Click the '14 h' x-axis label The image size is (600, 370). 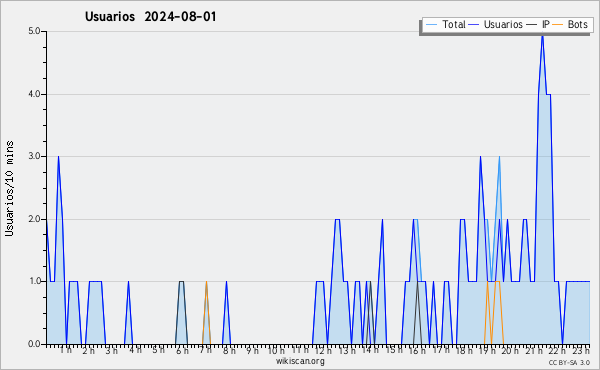click(x=370, y=350)
